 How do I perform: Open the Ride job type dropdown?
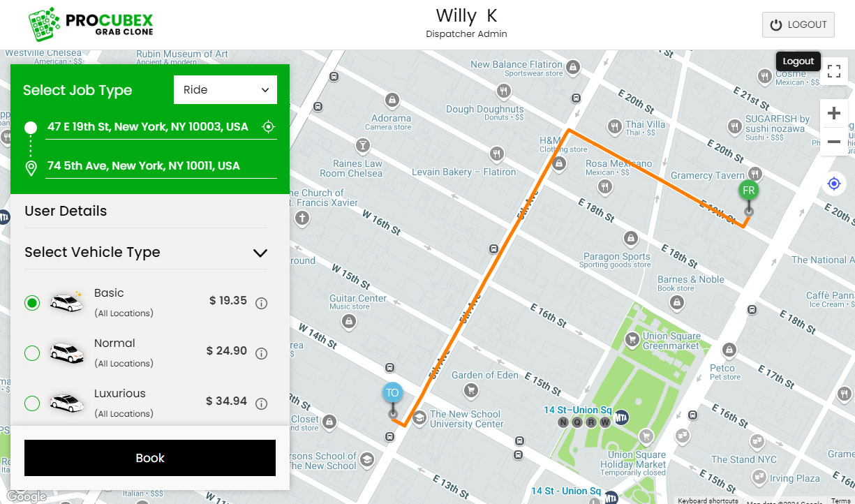(225, 89)
